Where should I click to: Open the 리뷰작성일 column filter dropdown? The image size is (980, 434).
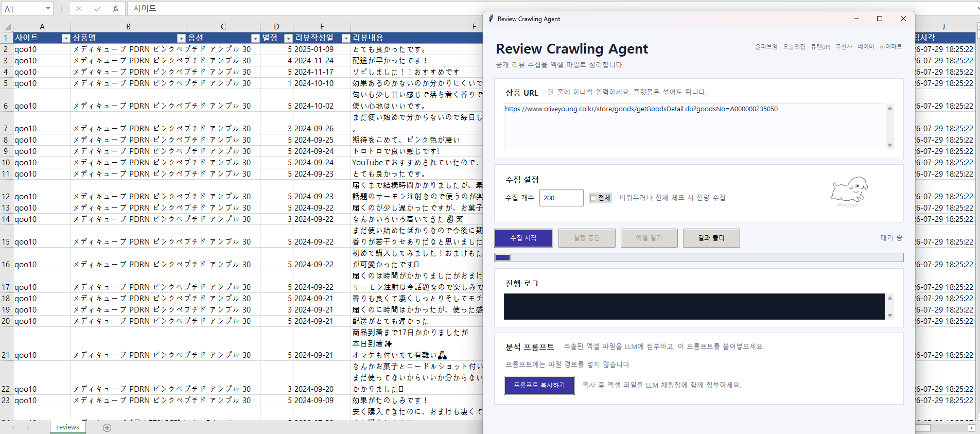click(346, 38)
